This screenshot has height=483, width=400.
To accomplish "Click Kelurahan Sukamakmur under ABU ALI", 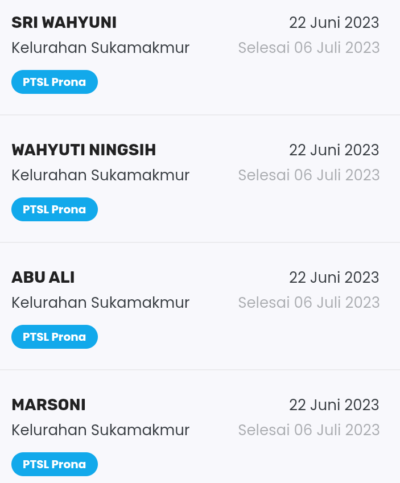I will [x=100, y=302].
